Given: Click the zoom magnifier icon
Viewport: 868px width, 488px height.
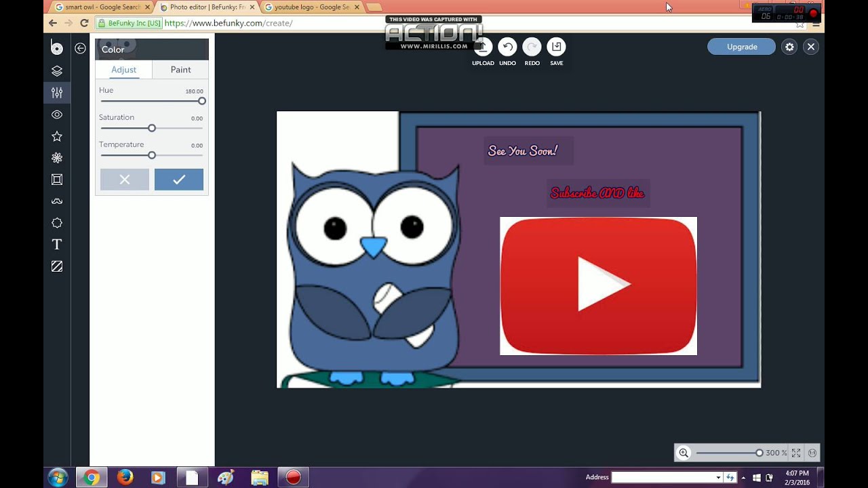Looking at the screenshot, I should [x=684, y=453].
